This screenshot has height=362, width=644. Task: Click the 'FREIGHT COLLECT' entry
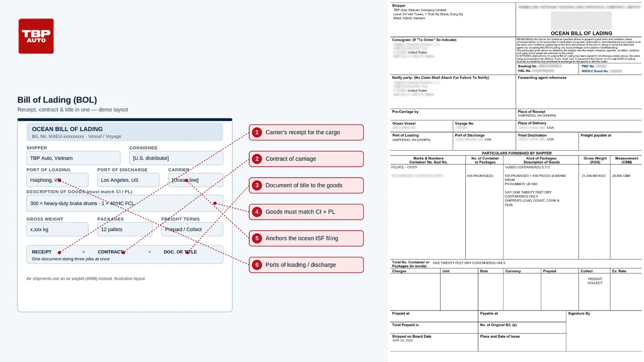point(595,281)
